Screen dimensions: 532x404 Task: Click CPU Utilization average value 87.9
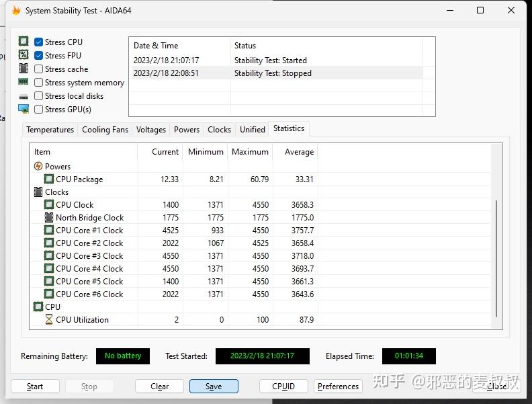(x=306, y=320)
